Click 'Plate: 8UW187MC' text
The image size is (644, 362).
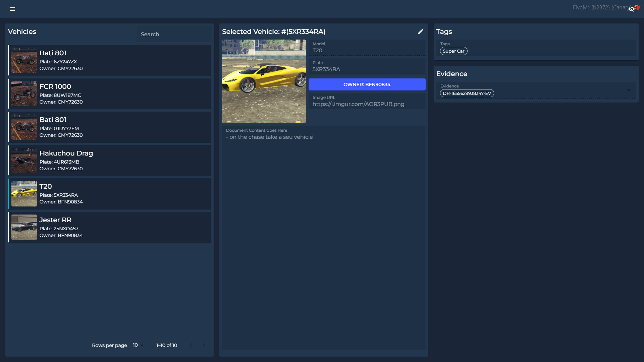click(60, 95)
